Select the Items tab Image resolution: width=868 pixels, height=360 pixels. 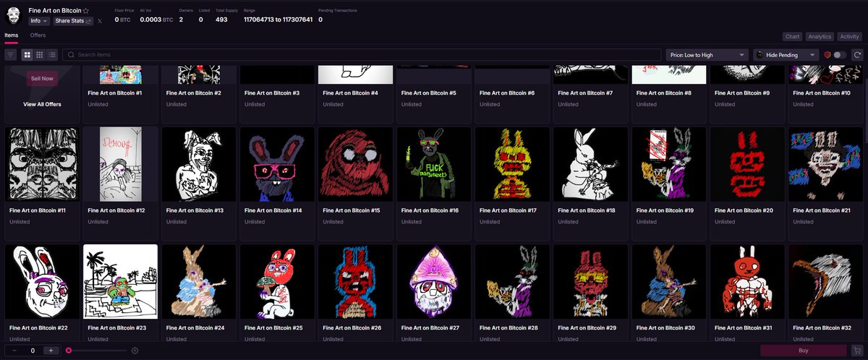12,35
